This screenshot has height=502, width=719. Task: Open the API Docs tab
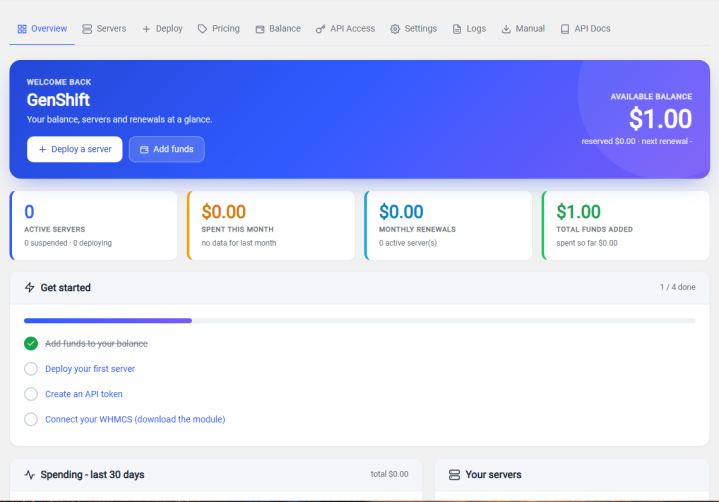[586, 29]
